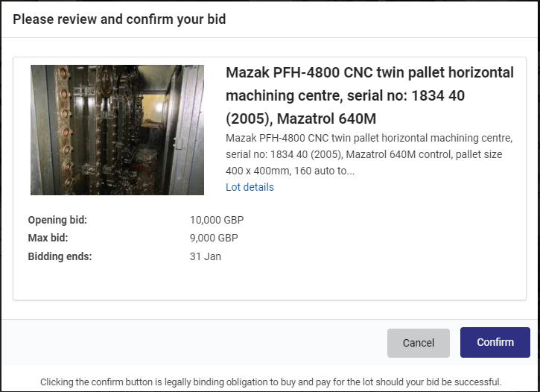Screen dimensions: 540x392
Task: Confirm the bid with the Confirm button
Action: (495, 342)
